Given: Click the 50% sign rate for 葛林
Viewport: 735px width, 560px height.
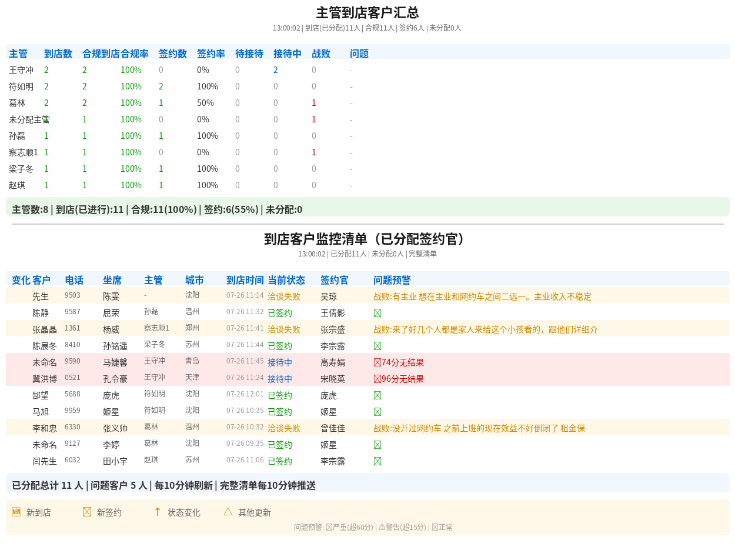Looking at the screenshot, I should (x=205, y=103).
